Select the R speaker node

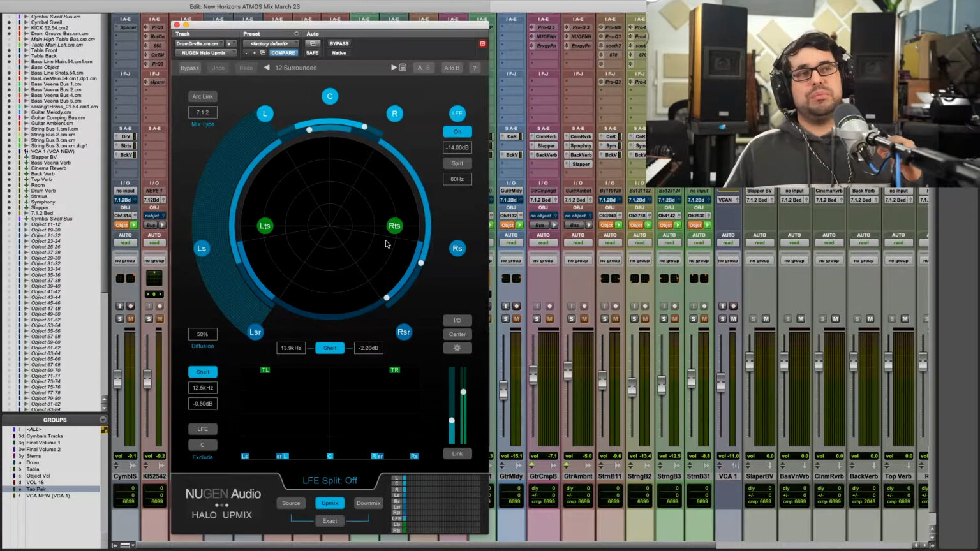coord(394,114)
